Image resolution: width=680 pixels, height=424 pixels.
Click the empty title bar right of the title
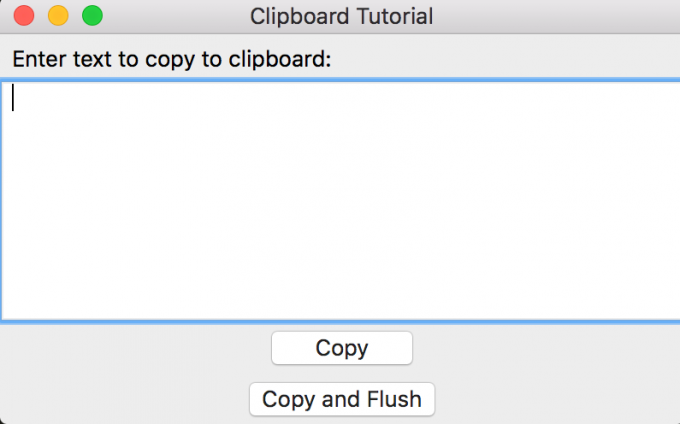[550, 16]
